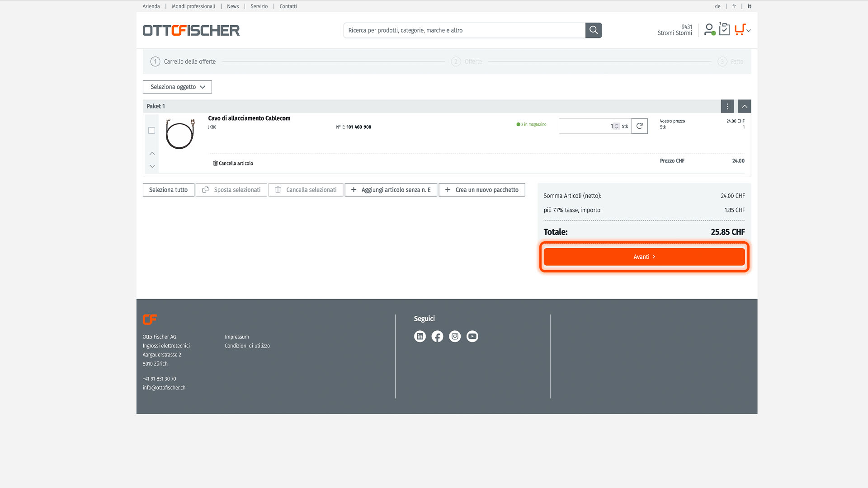Proceed with the Avanti button
This screenshot has width=868, height=488.
point(644,257)
